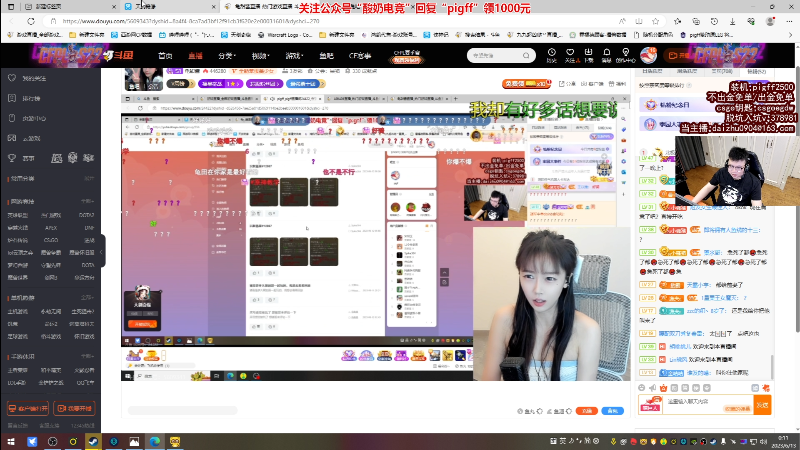Click the browser address bar
The image size is (800, 450).
tap(332, 21)
